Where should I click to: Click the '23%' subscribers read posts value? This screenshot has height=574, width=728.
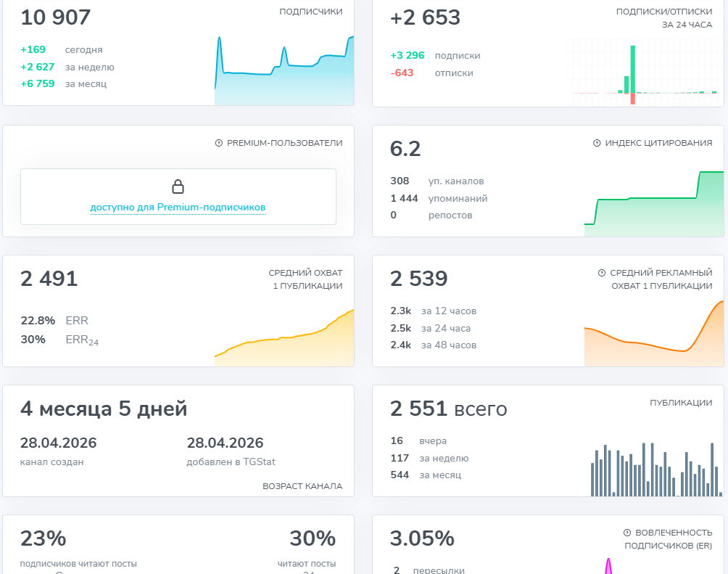(44, 538)
